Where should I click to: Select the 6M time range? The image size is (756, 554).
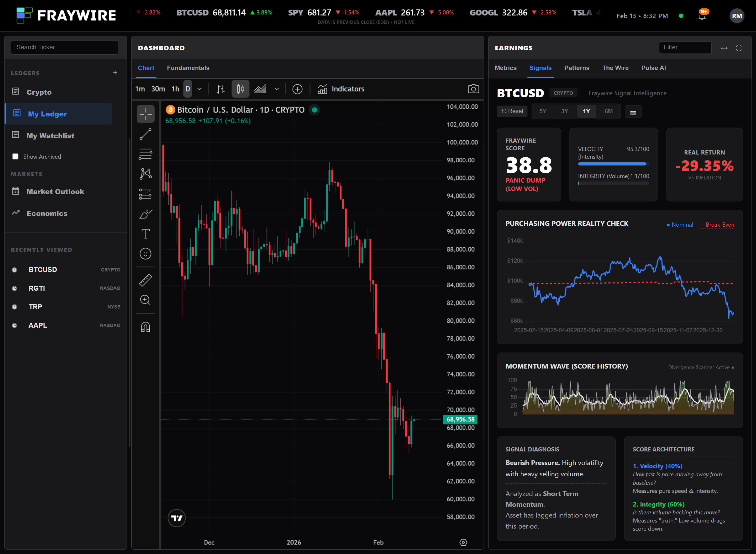608,111
